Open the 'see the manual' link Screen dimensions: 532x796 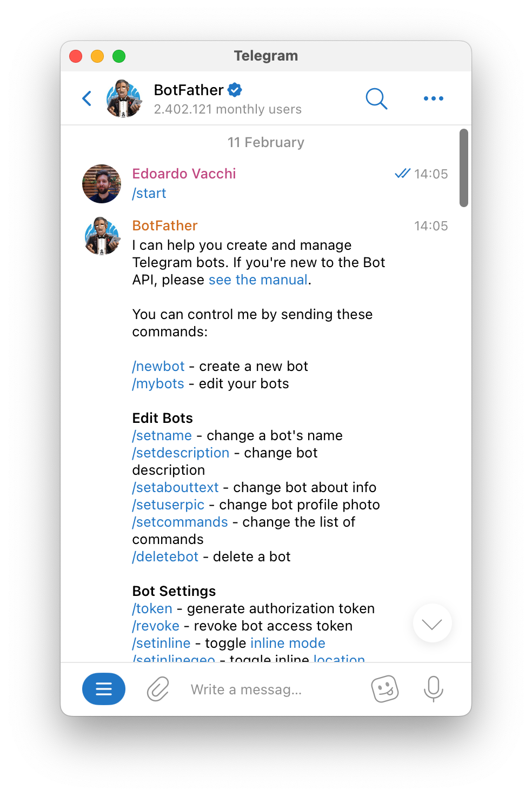(x=258, y=280)
